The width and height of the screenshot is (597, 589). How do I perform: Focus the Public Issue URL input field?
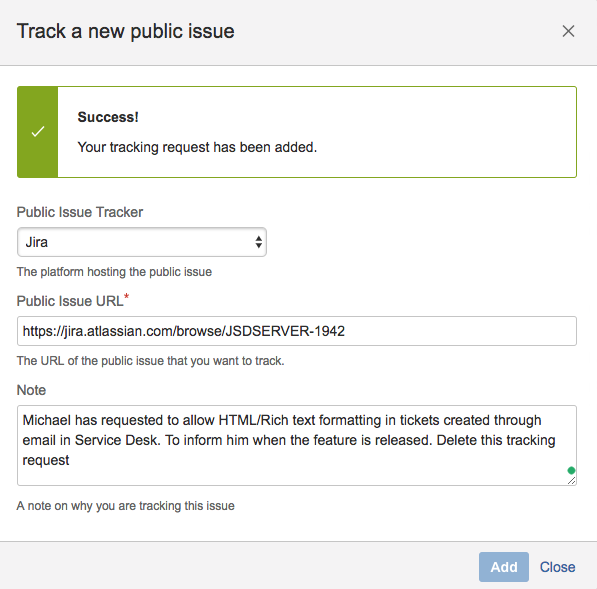[297, 331]
